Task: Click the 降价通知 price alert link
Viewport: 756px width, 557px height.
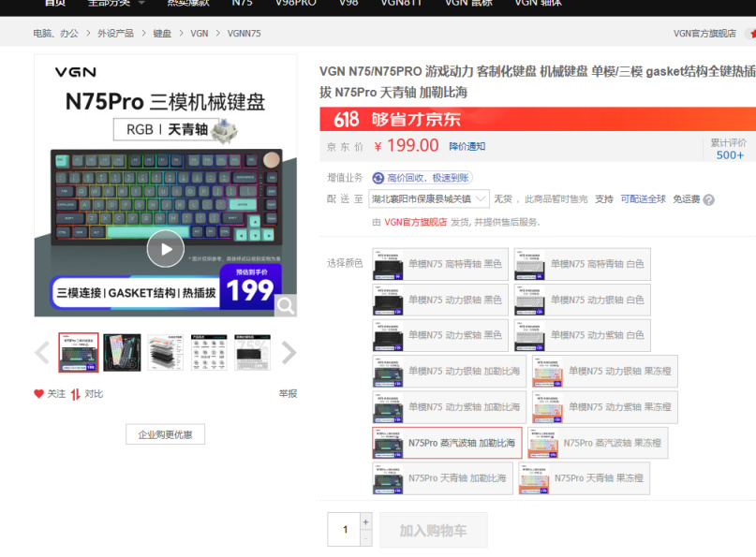Action: tap(467, 146)
